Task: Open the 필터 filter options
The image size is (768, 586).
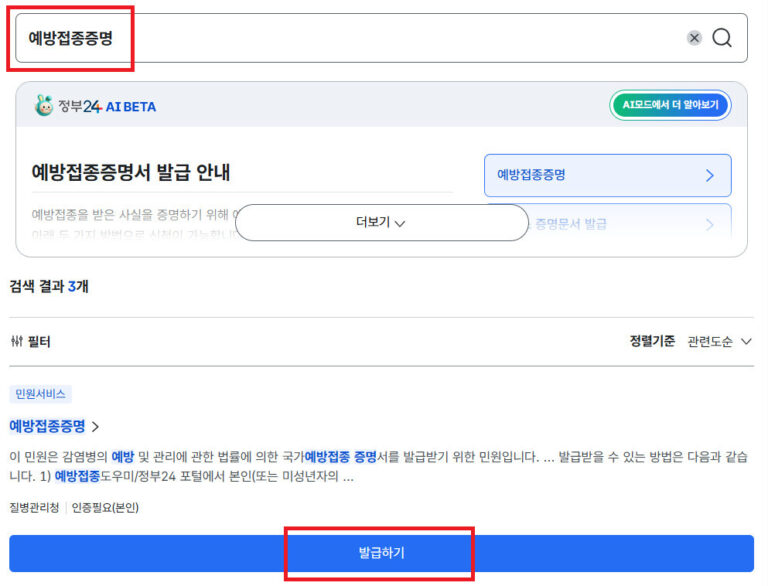Action: (30, 341)
